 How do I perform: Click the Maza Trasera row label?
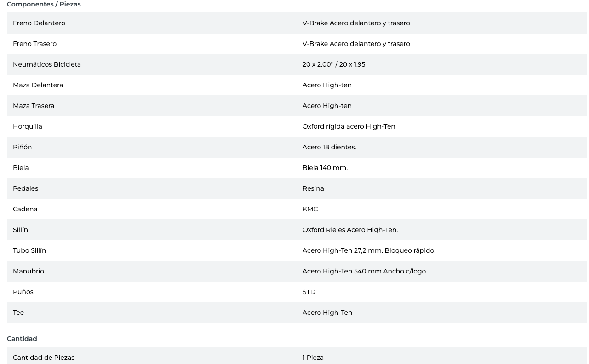34,106
